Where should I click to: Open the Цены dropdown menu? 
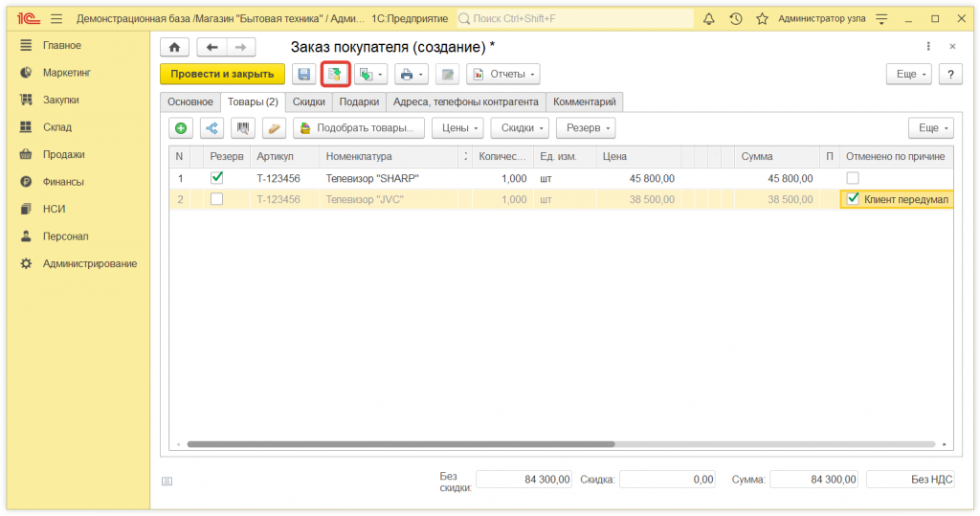(x=457, y=128)
